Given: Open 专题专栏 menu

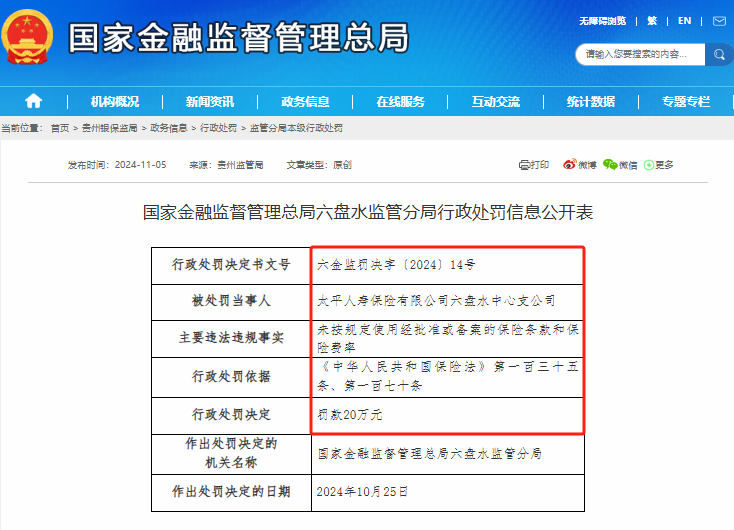Looking at the screenshot, I should point(686,102).
